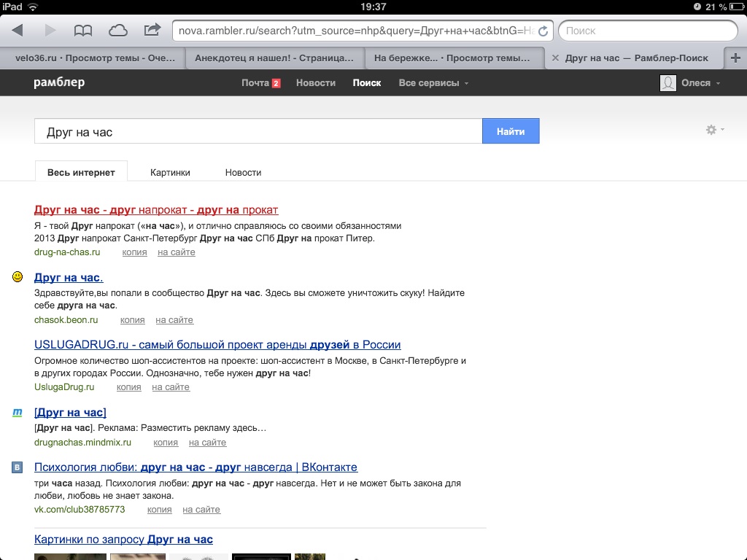The height and width of the screenshot is (560, 747).
Task: Open the search settings gear
Action: tap(711, 130)
